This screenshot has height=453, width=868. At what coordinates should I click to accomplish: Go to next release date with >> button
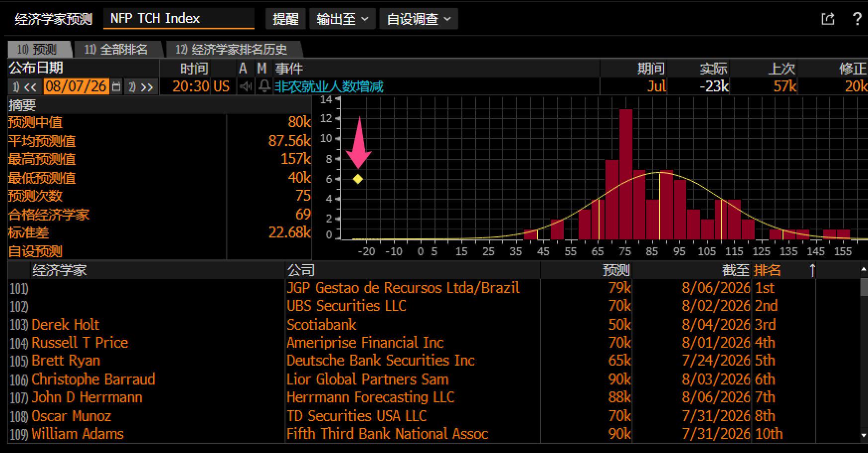click(142, 87)
